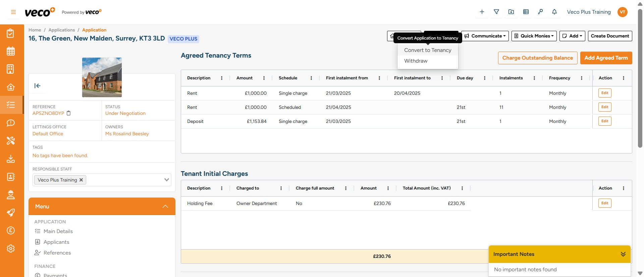Open the Responsible Staff dropdown arrow
The image size is (644, 277).
(166, 180)
